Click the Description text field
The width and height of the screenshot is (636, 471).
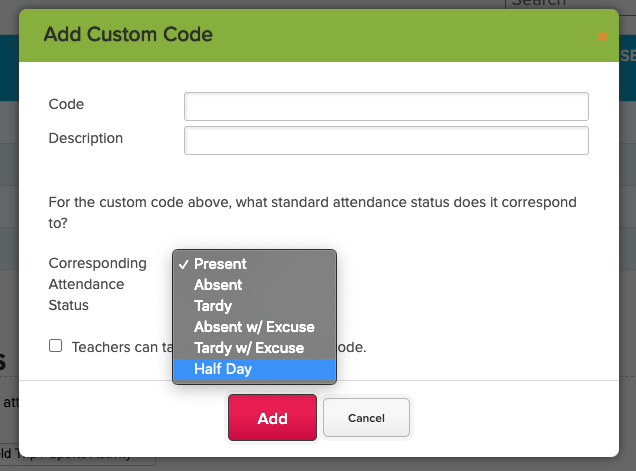pos(386,140)
